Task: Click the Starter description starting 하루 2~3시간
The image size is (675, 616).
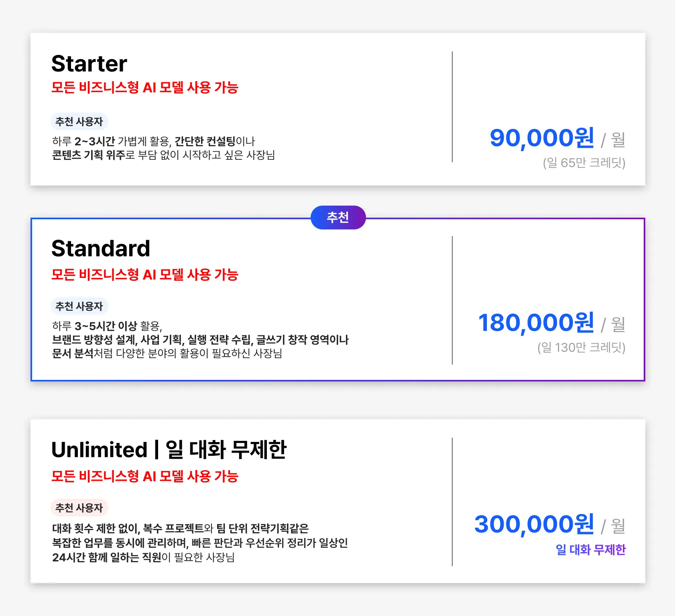Action: [163, 148]
